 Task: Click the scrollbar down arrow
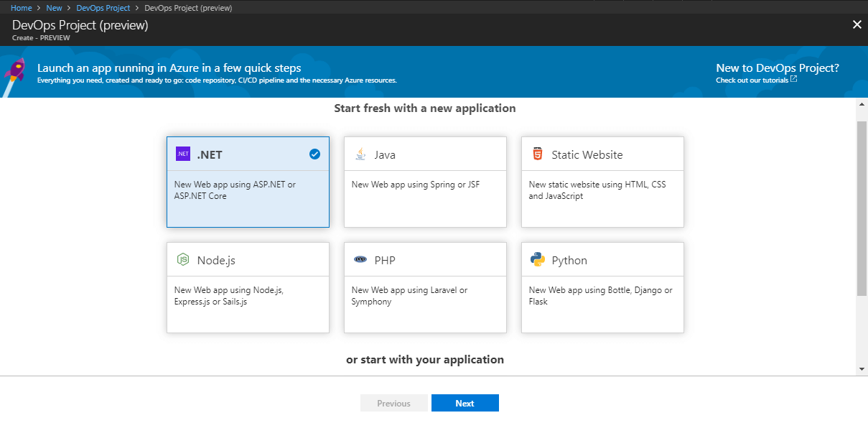(862, 369)
